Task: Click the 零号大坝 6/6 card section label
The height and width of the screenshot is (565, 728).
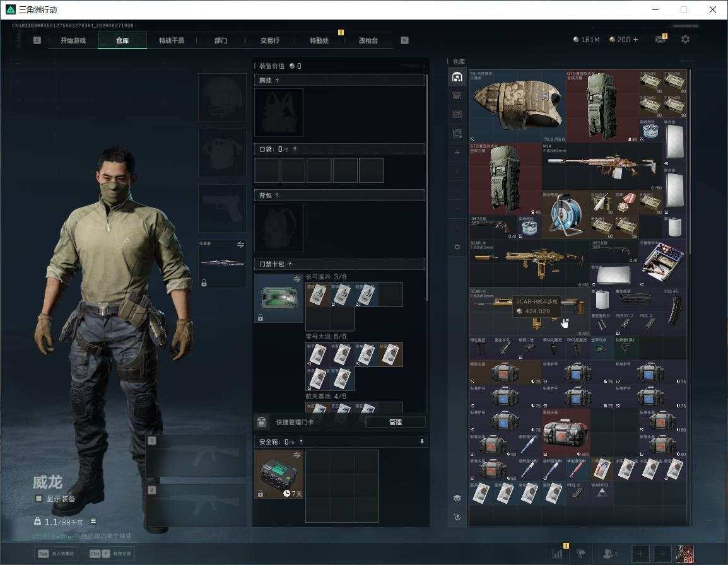Action: pyautogui.click(x=326, y=337)
